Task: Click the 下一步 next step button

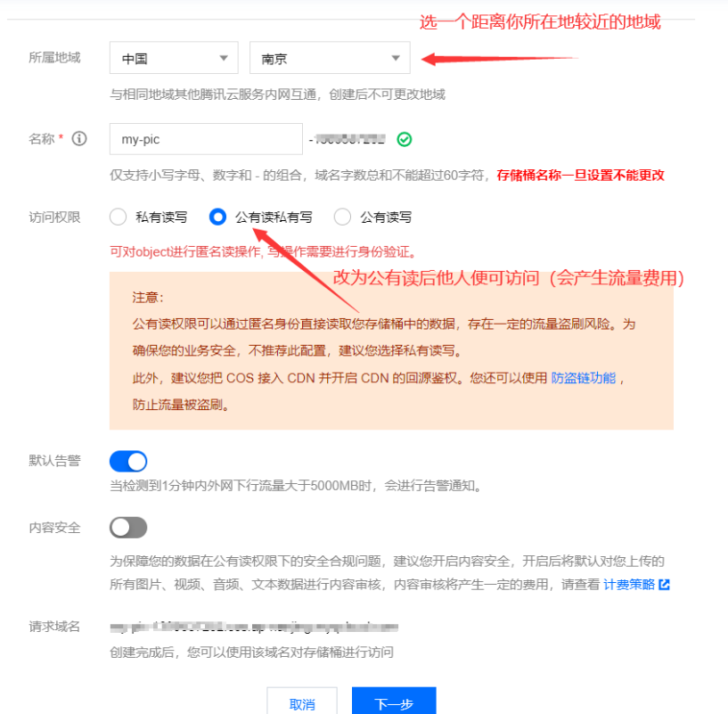Action: click(394, 702)
